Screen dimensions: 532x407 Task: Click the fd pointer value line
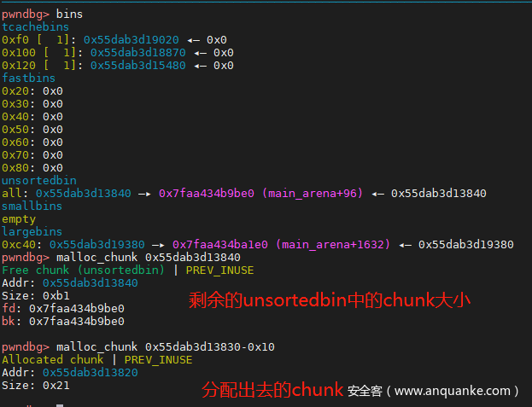point(62,309)
